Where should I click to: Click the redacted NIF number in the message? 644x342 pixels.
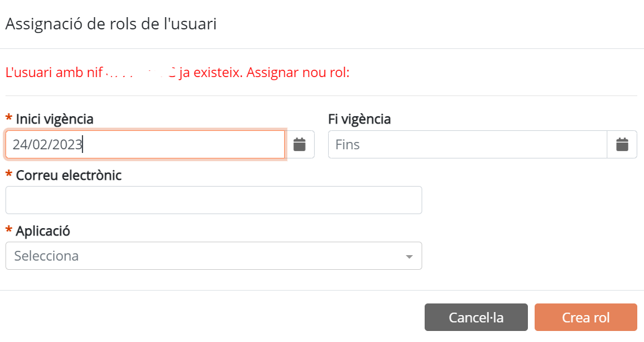tap(141, 72)
